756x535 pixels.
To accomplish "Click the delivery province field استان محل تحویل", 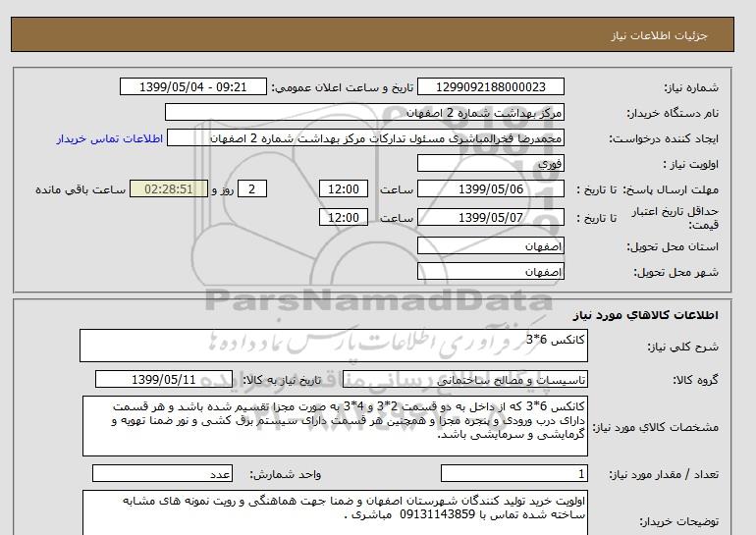I will 490,246.
